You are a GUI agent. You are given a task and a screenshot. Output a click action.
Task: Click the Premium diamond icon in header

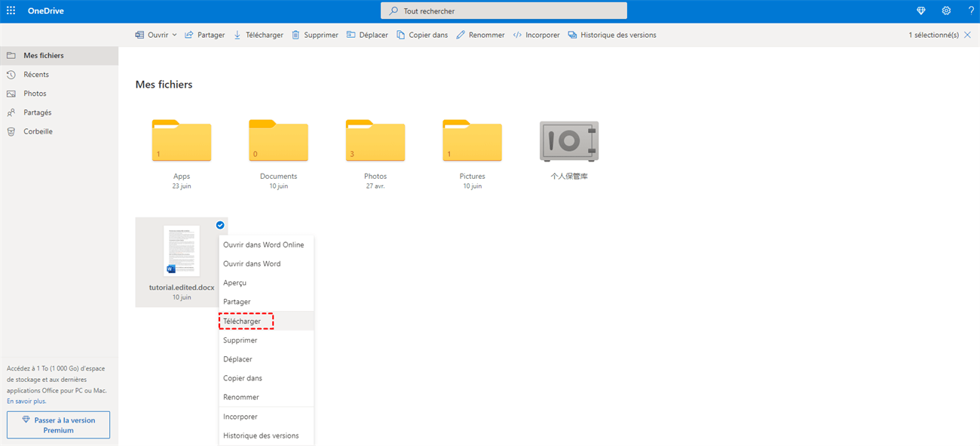920,11
